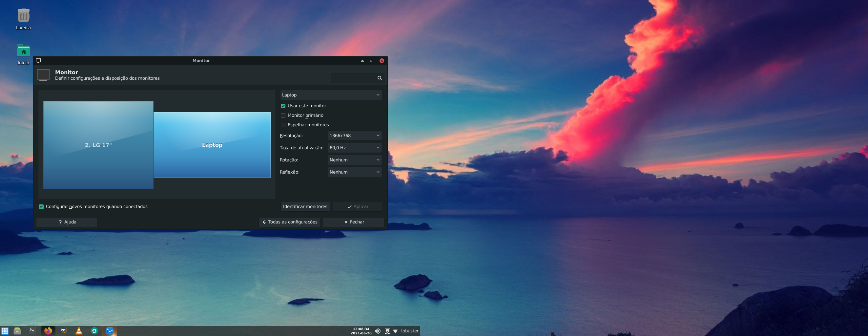
Task: Open the Taxa de atualização dropdown
Action: pos(355,148)
